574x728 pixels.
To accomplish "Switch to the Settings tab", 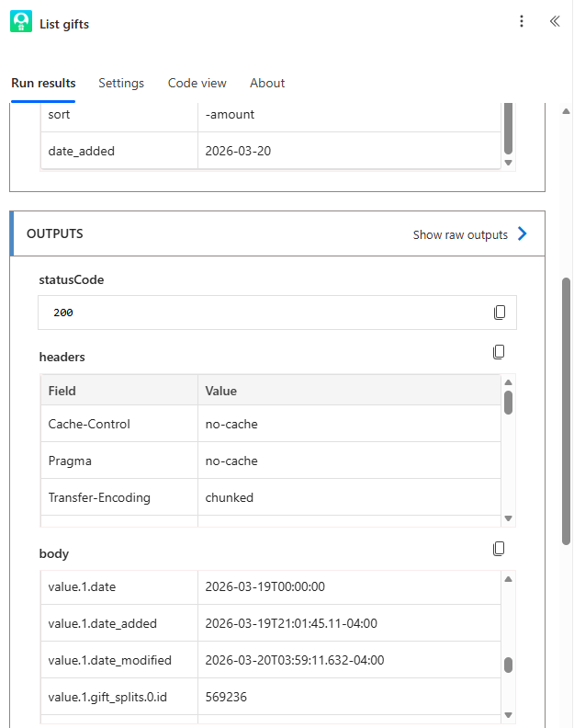I will pos(121,83).
